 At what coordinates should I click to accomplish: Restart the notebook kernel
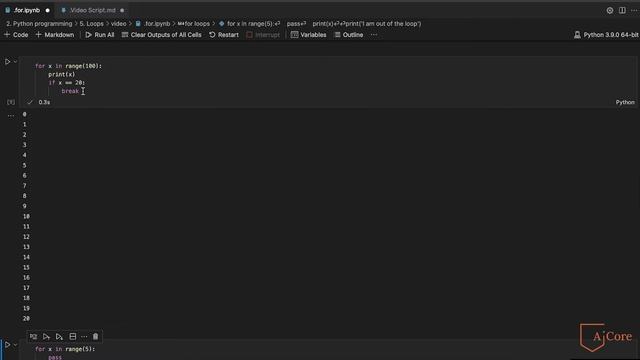tap(224, 35)
